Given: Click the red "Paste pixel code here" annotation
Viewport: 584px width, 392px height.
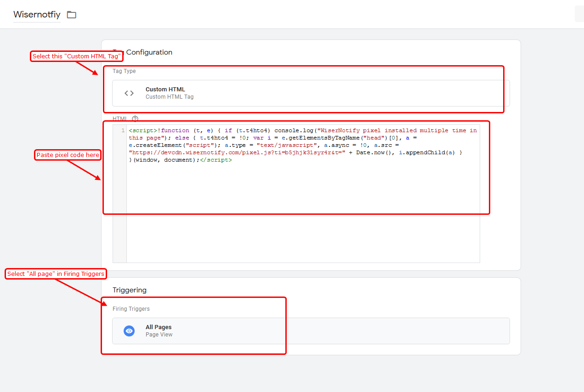Looking at the screenshot, I should pos(68,155).
